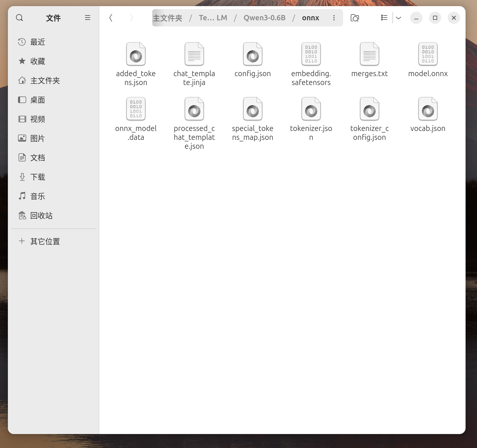The image size is (477, 448).
Task: Click the 'embedding.safetensors' file name label
Action: 311,78
